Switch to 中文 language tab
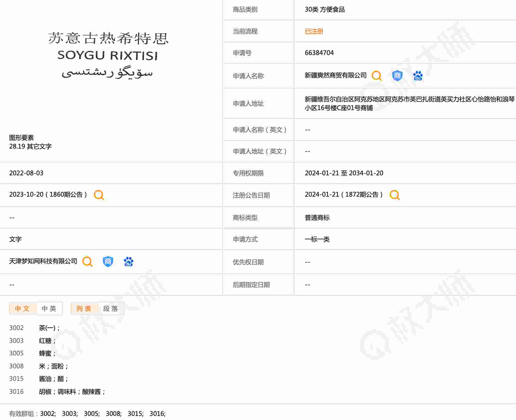The height and width of the screenshot is (420, 516). [x=23, y=308]
